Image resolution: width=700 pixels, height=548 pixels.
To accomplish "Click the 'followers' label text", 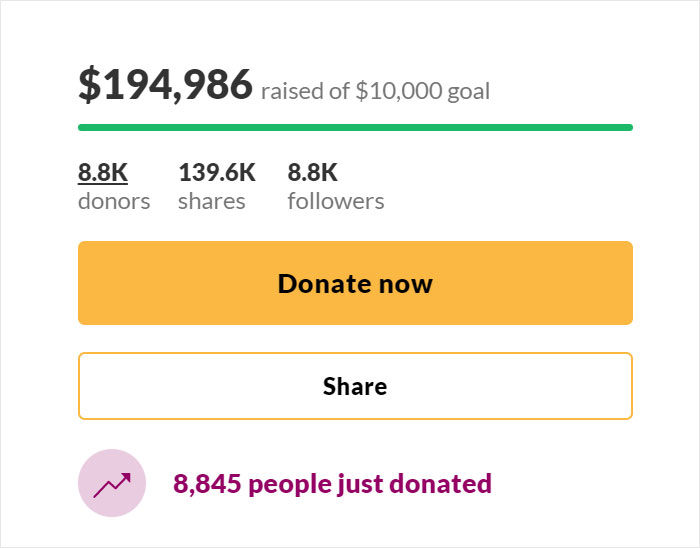I will pyautogui.click(x=336, y=201).
